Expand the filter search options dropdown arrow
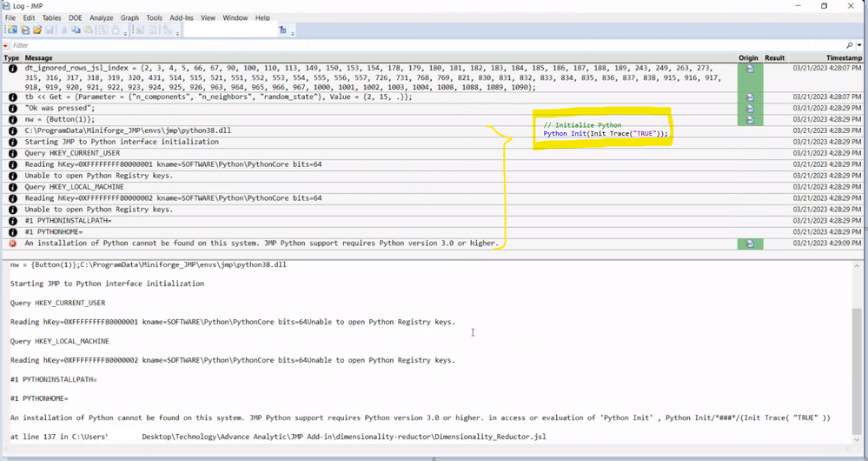868x461 pixels. (859, 45)
